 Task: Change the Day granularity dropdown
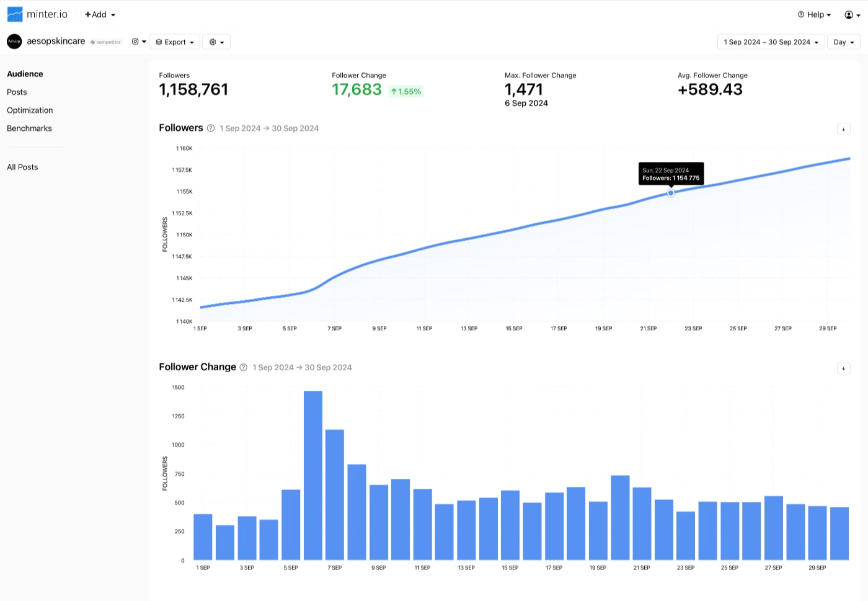844,42
